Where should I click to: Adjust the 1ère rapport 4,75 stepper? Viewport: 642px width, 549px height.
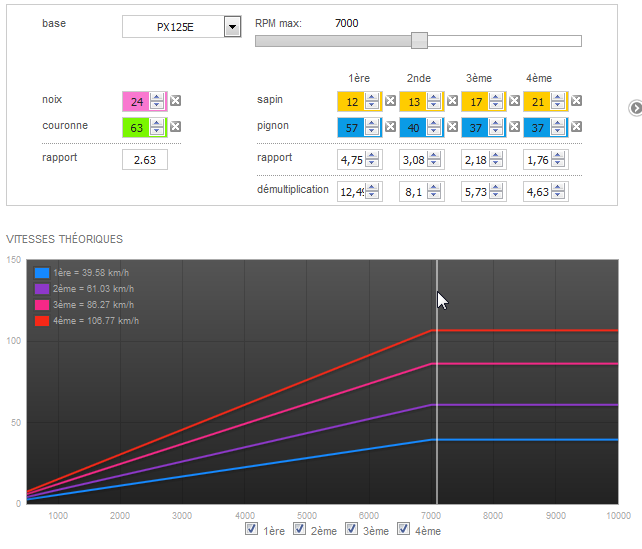pyautogui.click(x=372, y=159)
